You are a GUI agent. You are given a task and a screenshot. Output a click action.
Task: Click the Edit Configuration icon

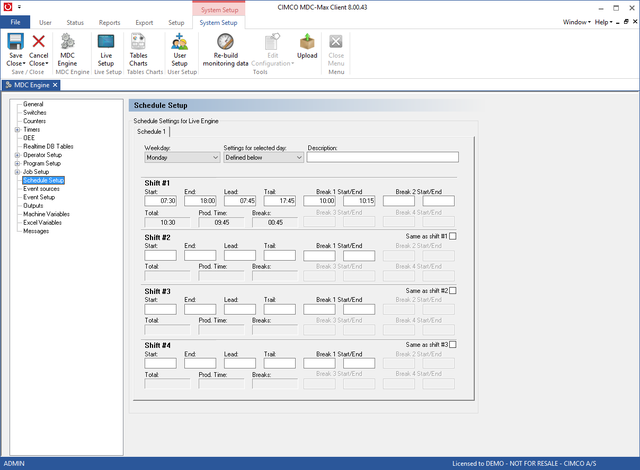tap(273, 42)
